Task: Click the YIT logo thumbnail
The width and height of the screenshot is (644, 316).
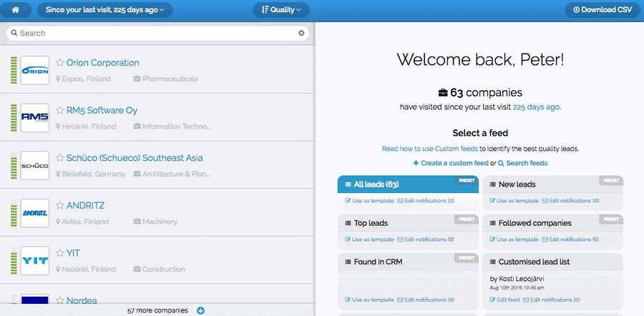Action: tap(35, 261)
